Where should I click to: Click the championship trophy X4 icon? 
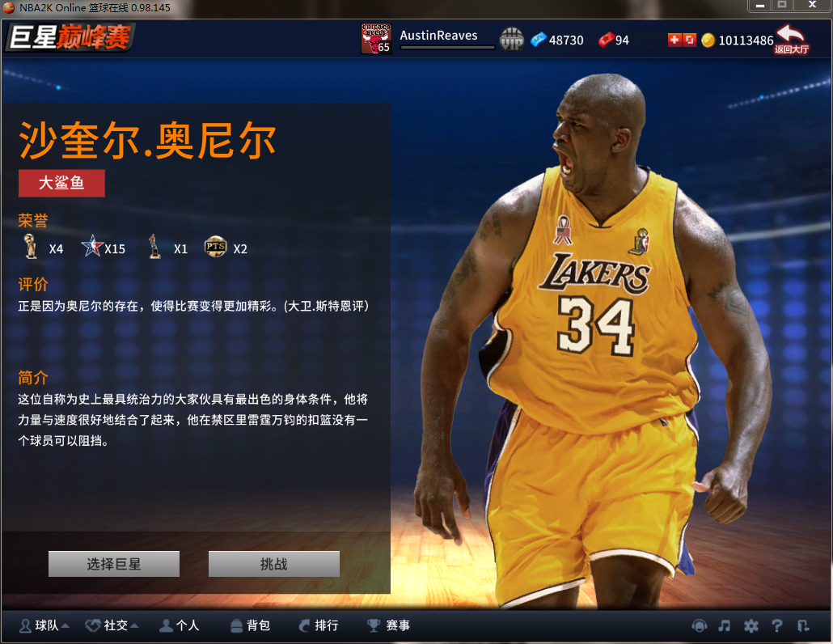[x=31, y=247]
